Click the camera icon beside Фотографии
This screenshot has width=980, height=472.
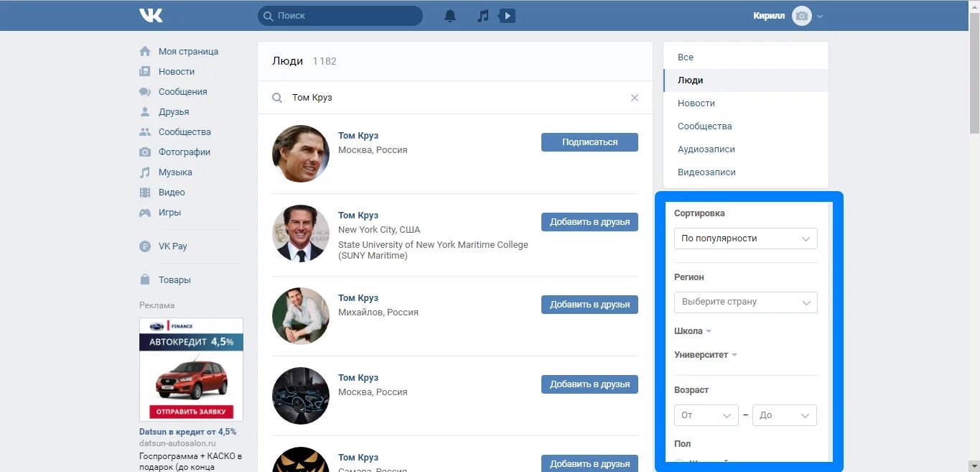[145, 152]
